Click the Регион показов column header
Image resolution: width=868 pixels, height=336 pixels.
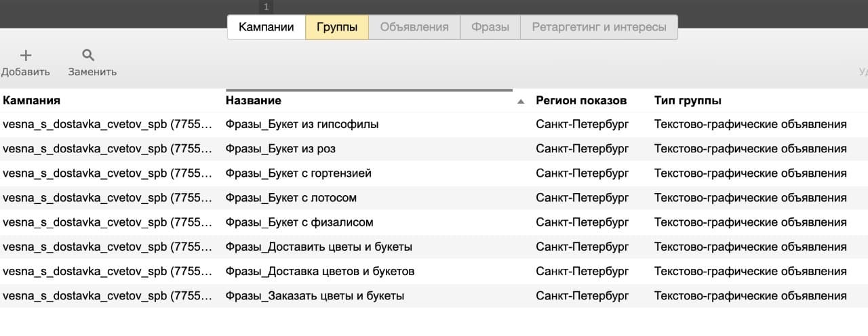[581, 100]
